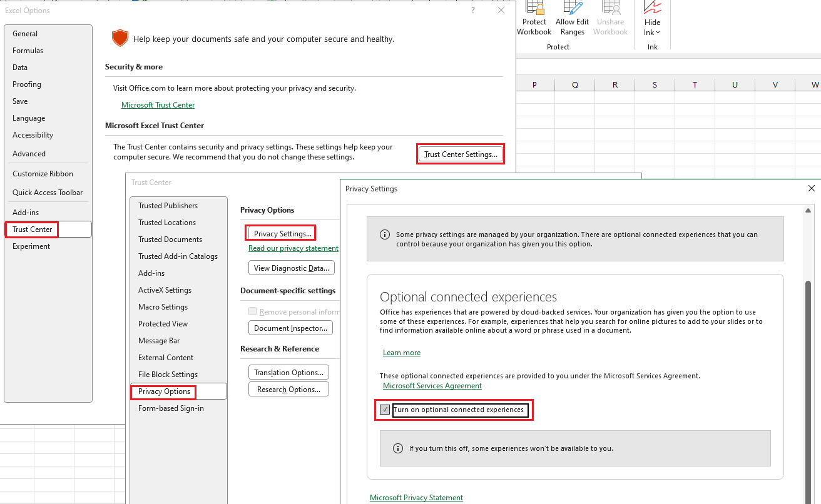Select the Formulas category in Excel Options
821x504 pixels.
48,51
